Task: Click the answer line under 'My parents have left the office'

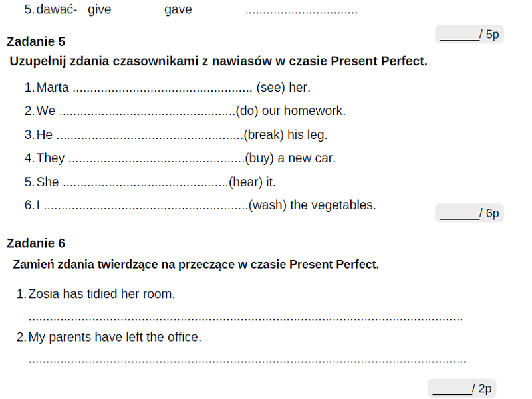Action: 247,360
